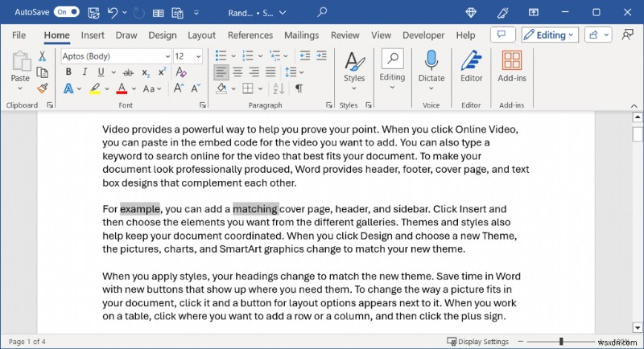Screen dimensions: 644x349
Task: Adjust the zoom slider handle
Action: (561, 341)
